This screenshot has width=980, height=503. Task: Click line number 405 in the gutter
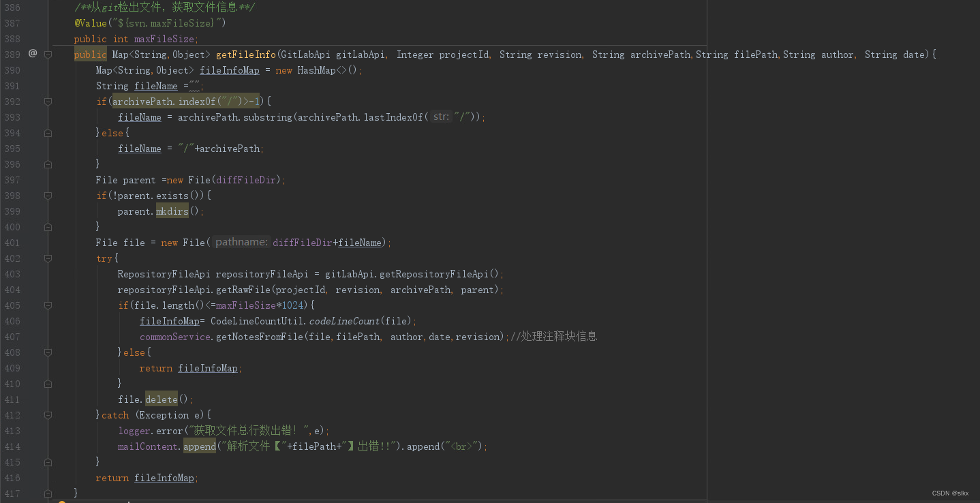point(12,305)
